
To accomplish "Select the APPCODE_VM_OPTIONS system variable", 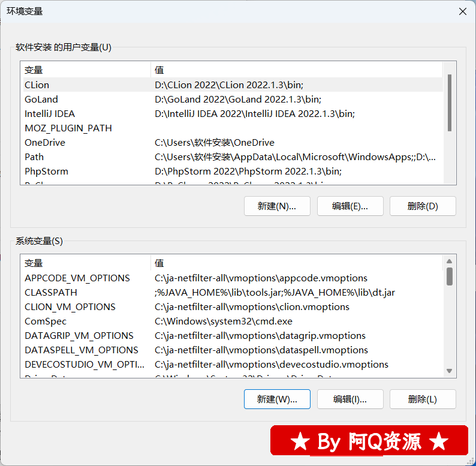I will [x=233, y=278].
